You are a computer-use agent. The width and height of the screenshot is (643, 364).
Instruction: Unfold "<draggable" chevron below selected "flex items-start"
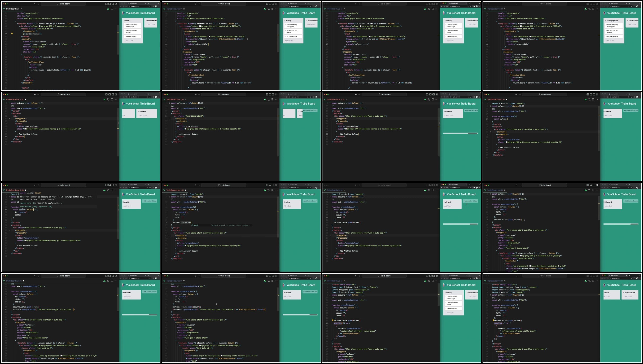[x=170, y=119]
